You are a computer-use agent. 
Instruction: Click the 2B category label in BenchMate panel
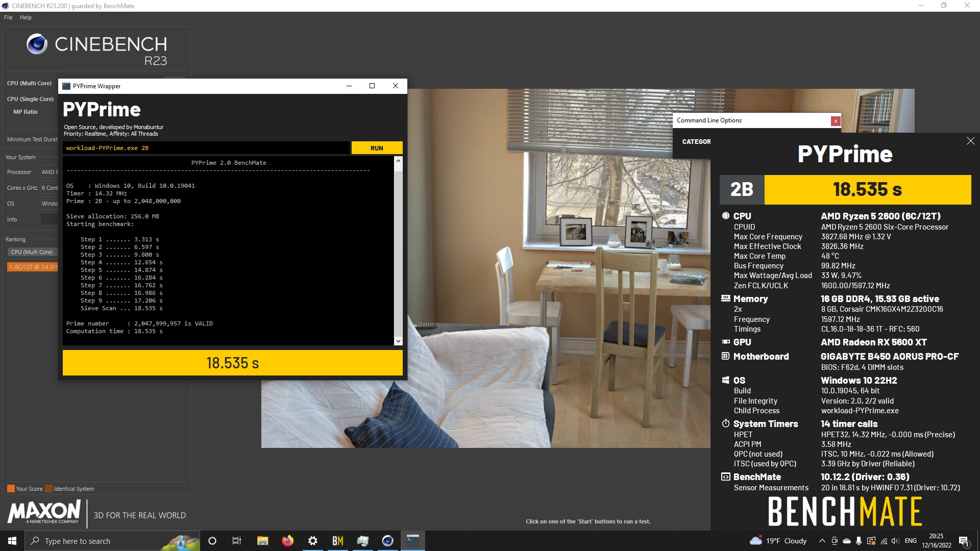(x=742, y=189)
